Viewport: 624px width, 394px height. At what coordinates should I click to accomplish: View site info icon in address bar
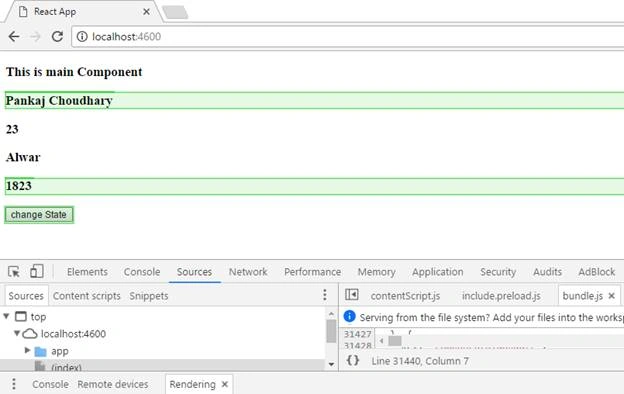(82, 37)
